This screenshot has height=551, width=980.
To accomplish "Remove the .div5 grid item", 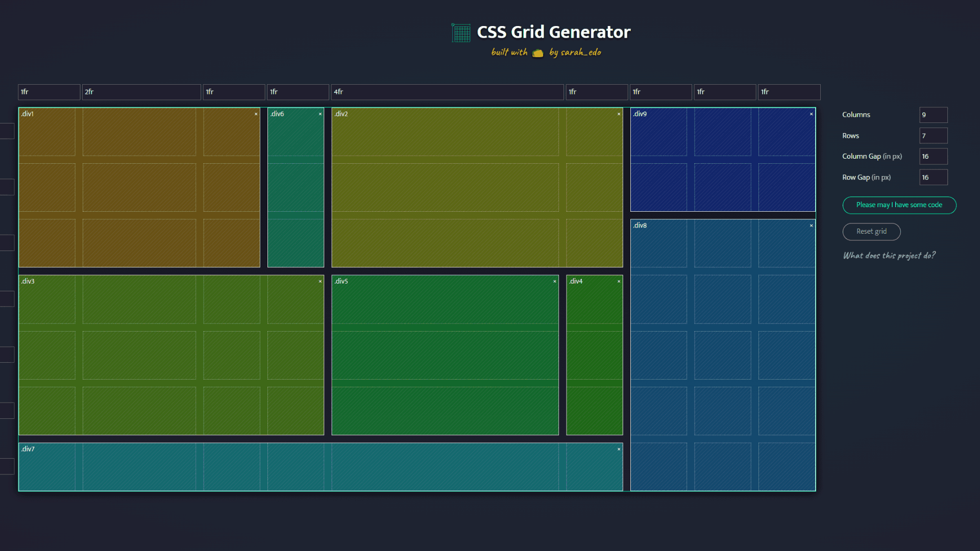I will [x=555, y=281].
